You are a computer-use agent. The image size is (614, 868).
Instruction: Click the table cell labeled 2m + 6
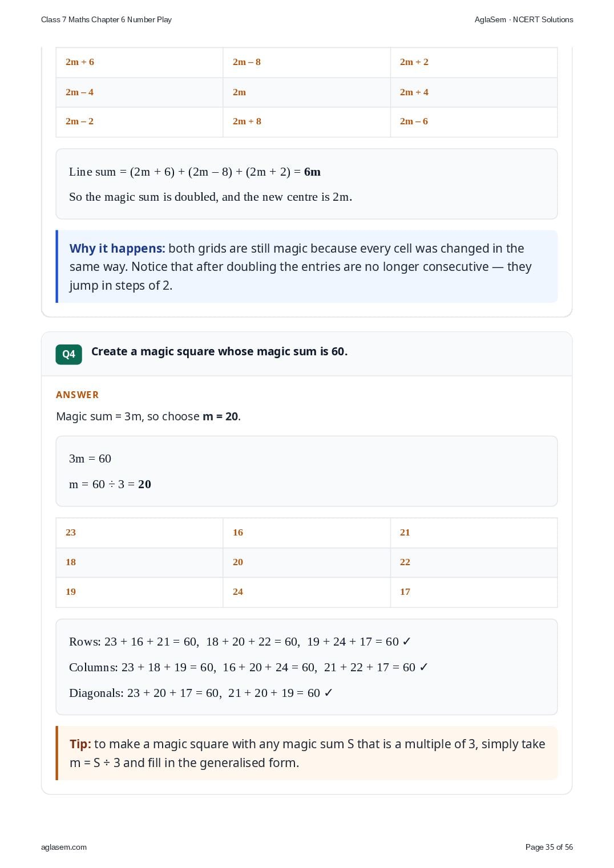pos(139,62)
